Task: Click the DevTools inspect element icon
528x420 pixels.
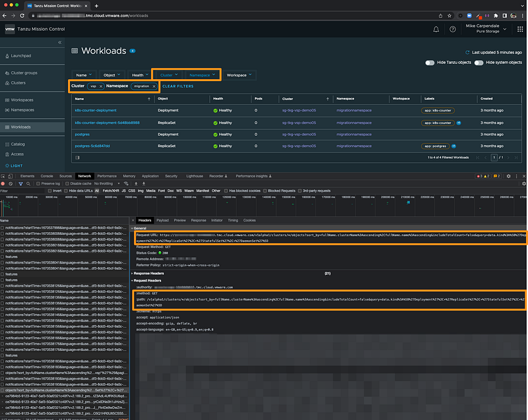Action: [3, 176]
